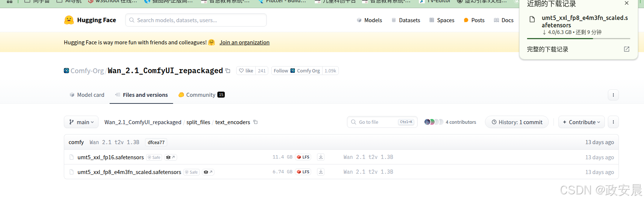Open the comfy author profile in the commit header

[76, 142]
